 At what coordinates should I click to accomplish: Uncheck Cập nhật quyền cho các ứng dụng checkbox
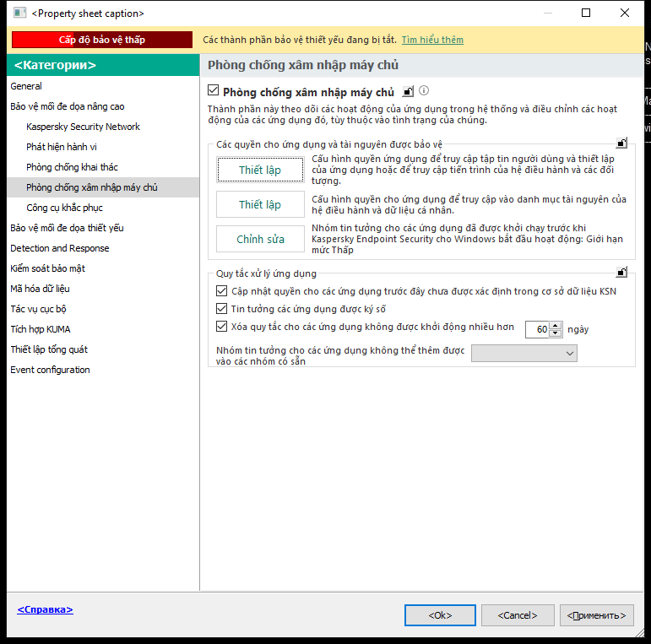pos(222,291)
